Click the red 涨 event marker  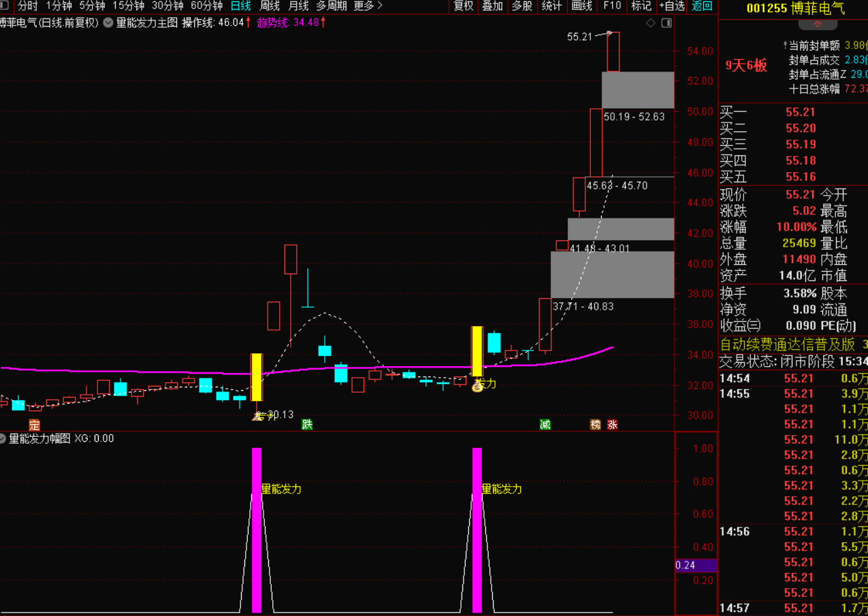click(613, 425)
